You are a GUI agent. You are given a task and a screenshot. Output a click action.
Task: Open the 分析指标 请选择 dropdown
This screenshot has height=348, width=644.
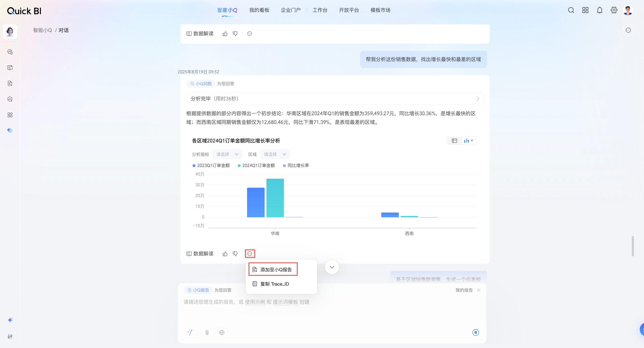(227, 154)
